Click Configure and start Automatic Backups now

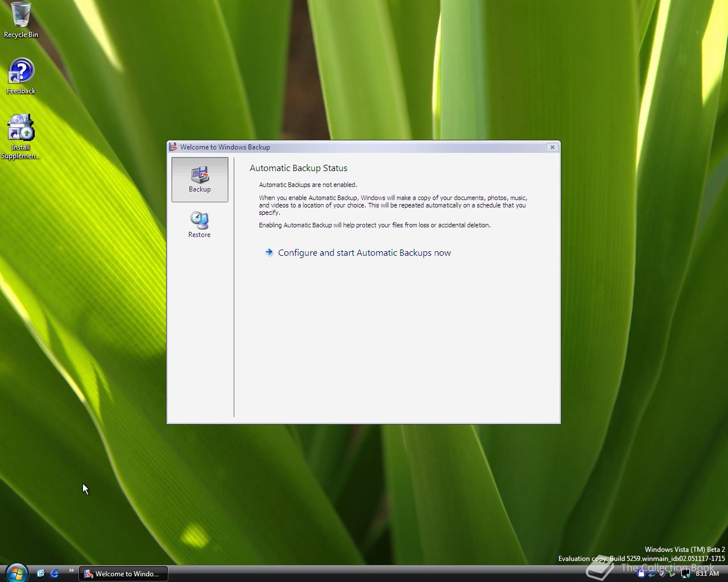click(364, 253)
